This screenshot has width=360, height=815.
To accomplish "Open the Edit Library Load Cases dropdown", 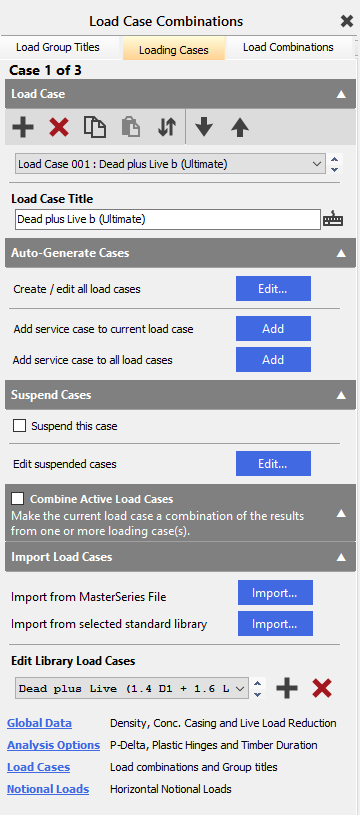I will [132, 689].
